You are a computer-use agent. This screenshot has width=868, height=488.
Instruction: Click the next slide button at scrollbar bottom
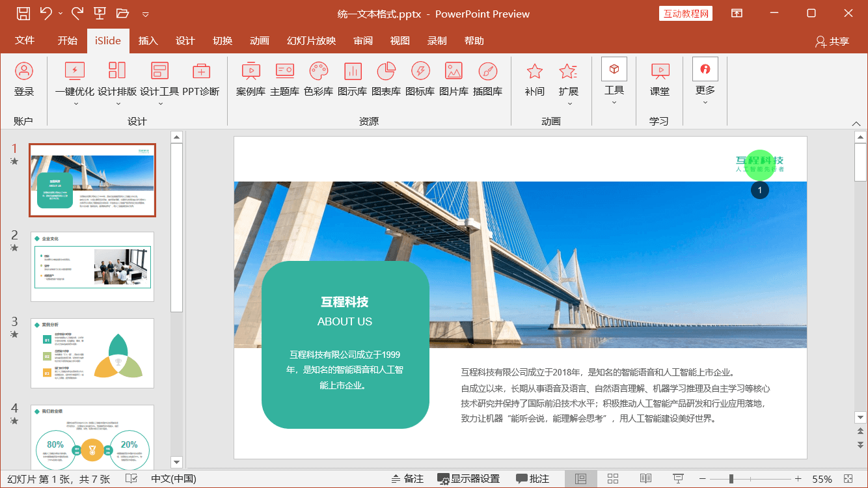(x=860, y=445)
